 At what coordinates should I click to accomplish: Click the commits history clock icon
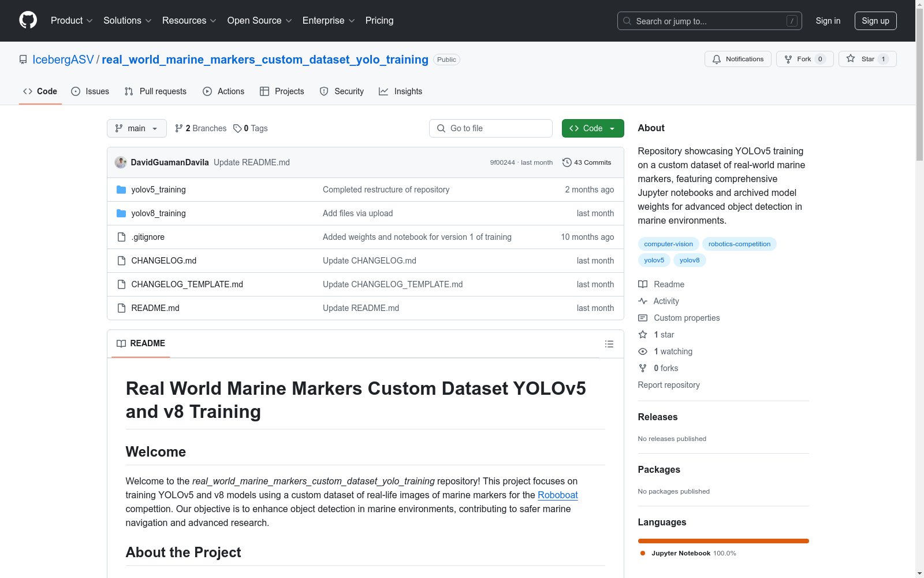pos(567,162)
